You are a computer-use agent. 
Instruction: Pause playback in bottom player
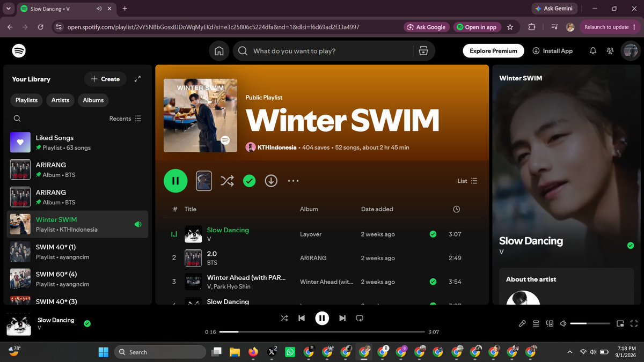pos(322,318)
